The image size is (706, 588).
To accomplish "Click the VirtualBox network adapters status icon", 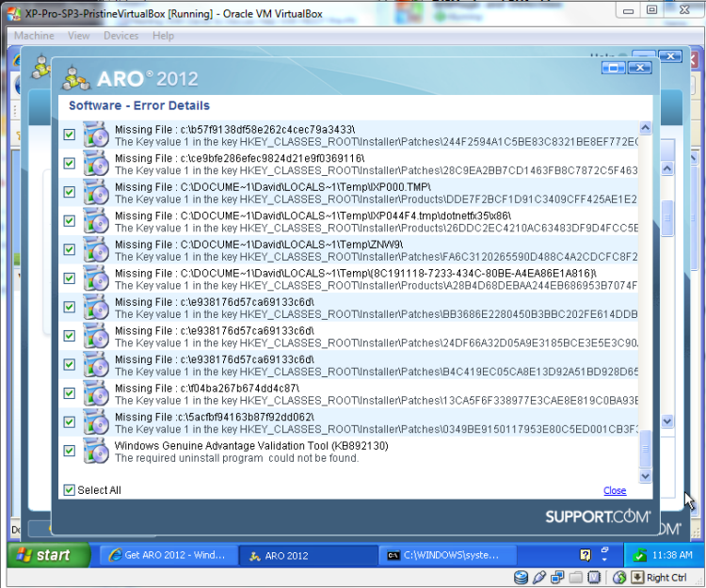I will coord(557,578).
